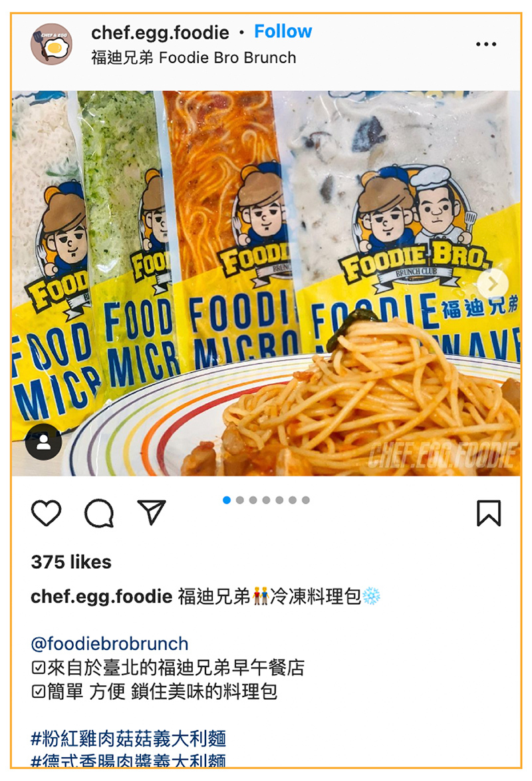Select the fourth carousel indicator dot

click(267, 500)
